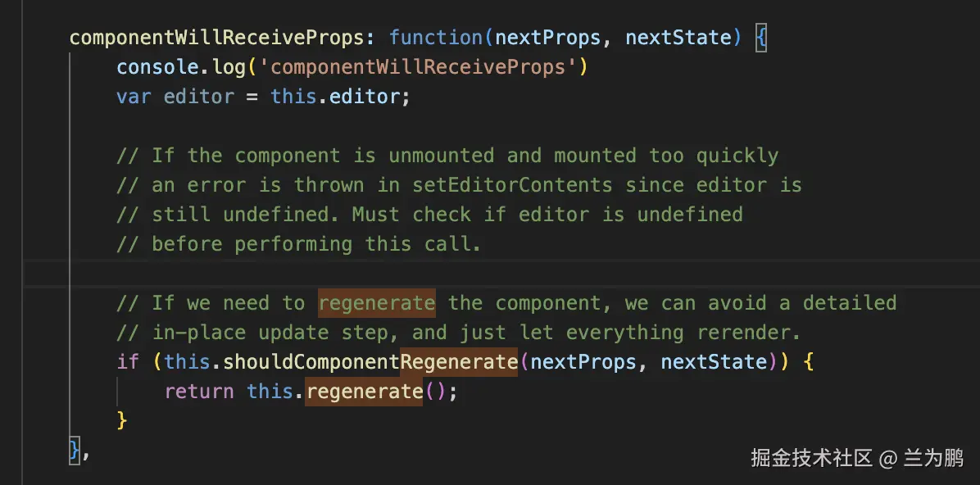The height and width of the screenshot is (485, 980).
Task: Click the return keyword
Action: click(199, 392)
